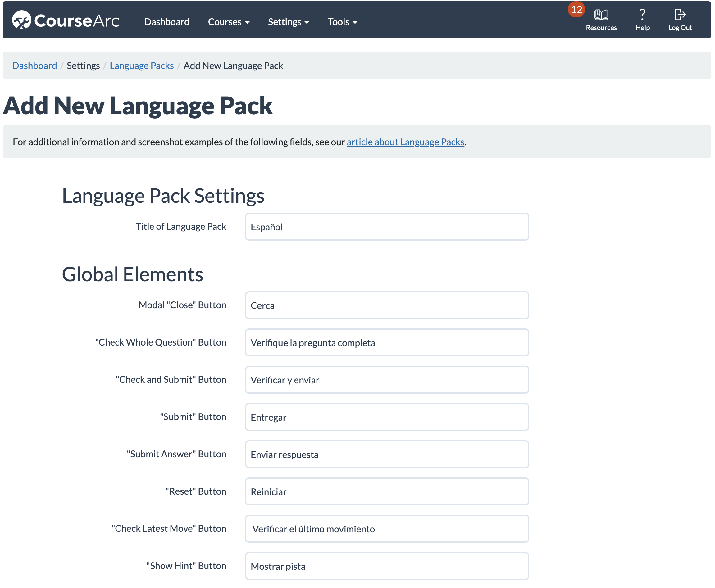This screenshot has height=588, width=715.
Task: Click the red 12 notification badge
Action: 576,10
